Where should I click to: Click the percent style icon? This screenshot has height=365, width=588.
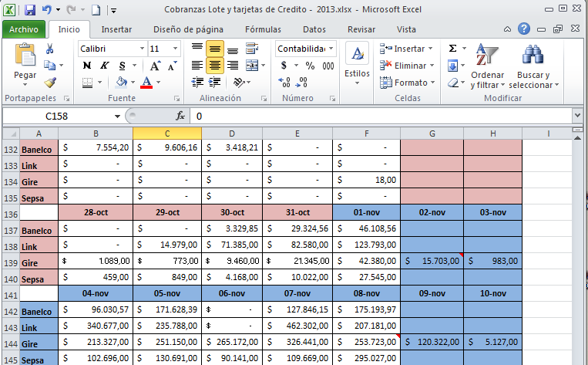tap(309, 66)
